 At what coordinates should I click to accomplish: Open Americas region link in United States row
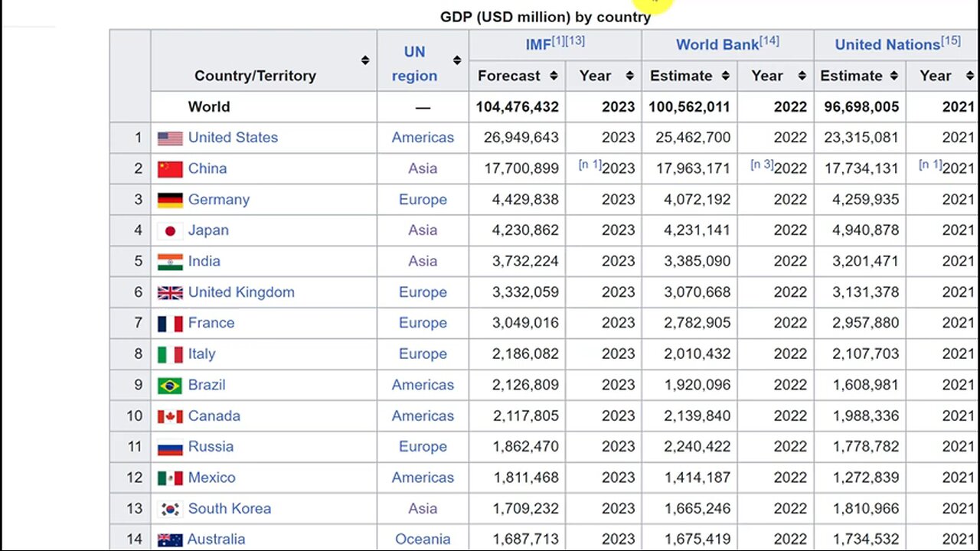pos(423,138)
